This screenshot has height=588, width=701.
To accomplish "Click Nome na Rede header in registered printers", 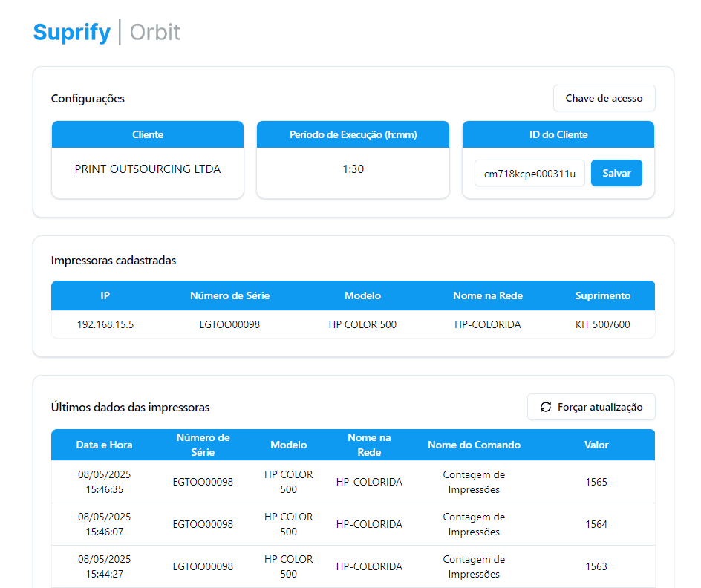I will tap(488, 295).
